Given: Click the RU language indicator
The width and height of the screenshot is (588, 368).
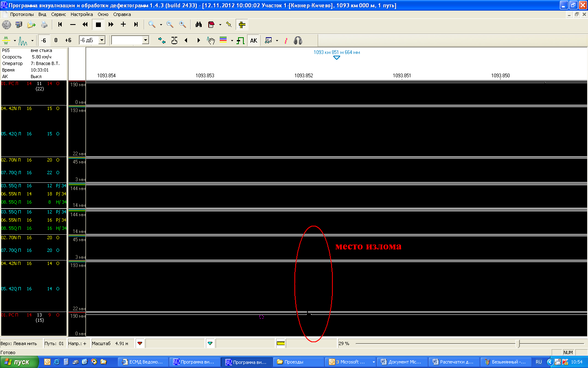Looking at the screenshot, I should tap(539, 362).
